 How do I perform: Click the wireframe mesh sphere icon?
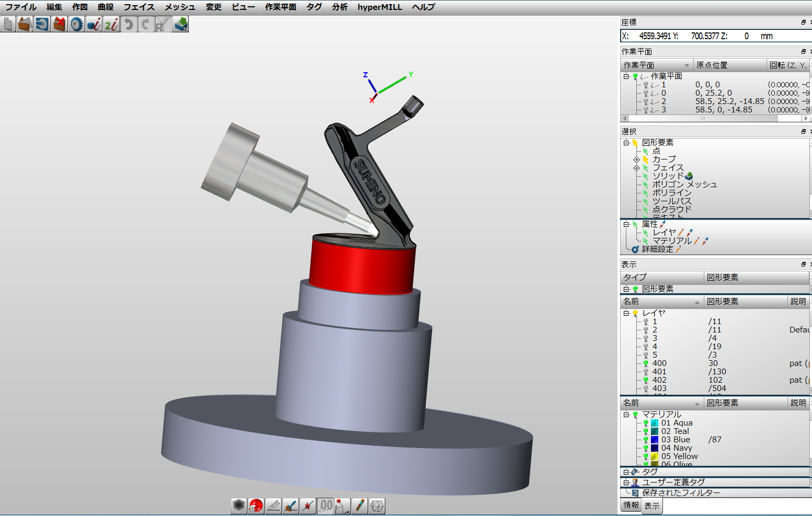click(377, 506)
